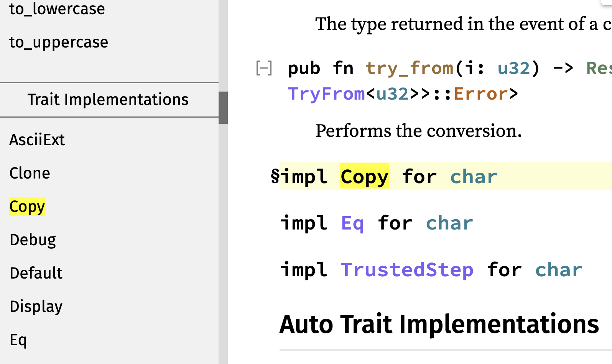Select the Default sidebar item

pos(36,273)
